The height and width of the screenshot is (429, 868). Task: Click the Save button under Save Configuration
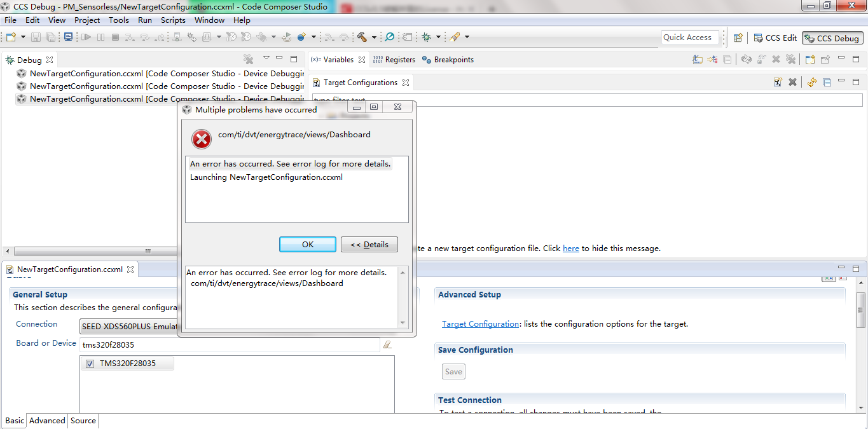pos(453,372)
